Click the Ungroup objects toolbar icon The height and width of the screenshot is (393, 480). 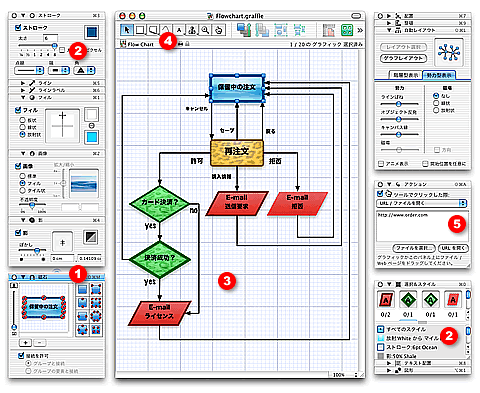[x=299, y=30]
